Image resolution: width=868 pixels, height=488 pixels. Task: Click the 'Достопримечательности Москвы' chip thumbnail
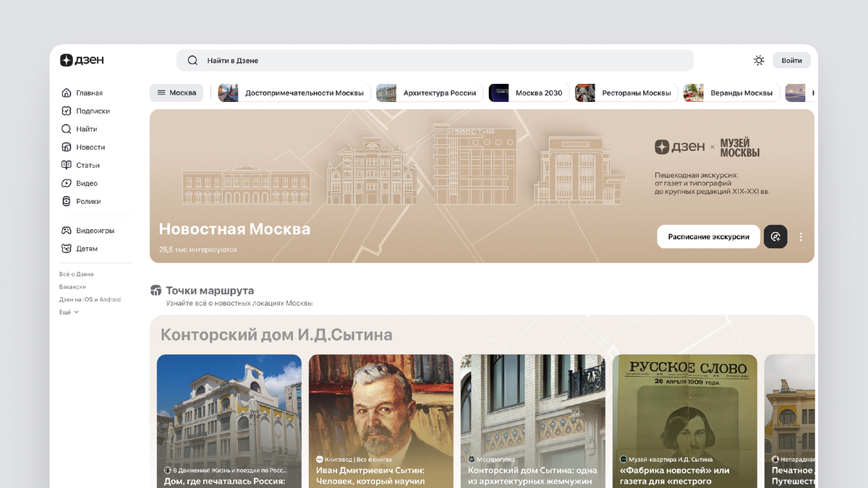pyautogui.click(x=229, y=93)
